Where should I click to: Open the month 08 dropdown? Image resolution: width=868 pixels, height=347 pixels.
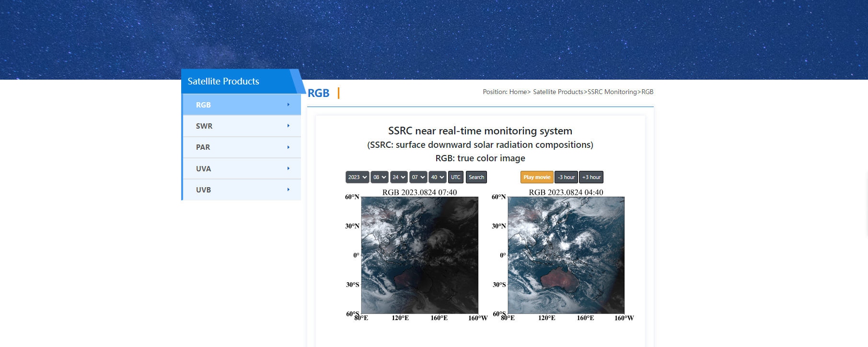coord(379,177)
